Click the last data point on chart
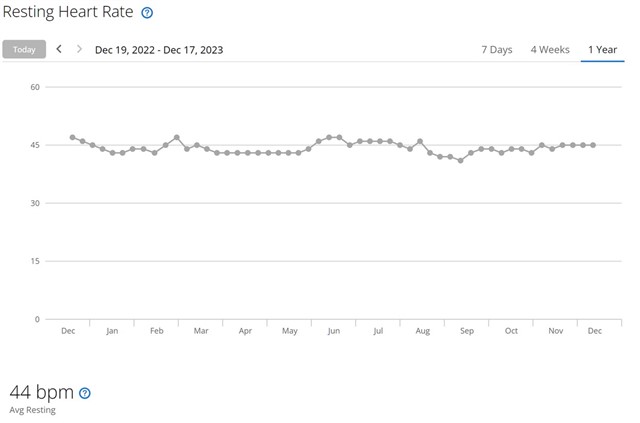640x423 pixels. pos(593,145)
